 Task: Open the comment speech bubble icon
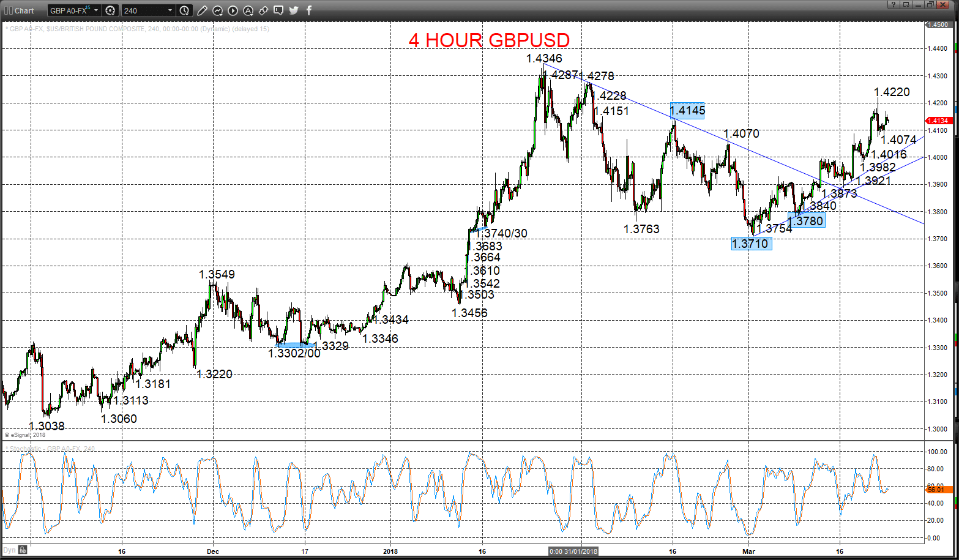coord(278,10)
